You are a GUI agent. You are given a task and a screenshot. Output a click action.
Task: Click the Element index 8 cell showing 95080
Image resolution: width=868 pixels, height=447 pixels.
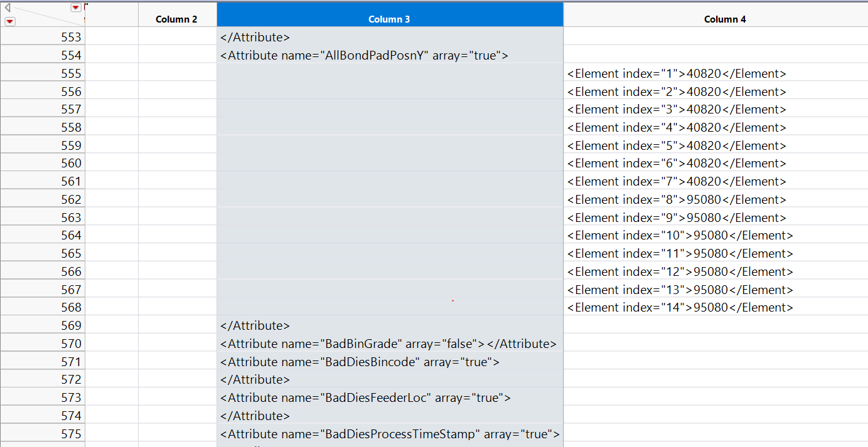pos(680,199)
